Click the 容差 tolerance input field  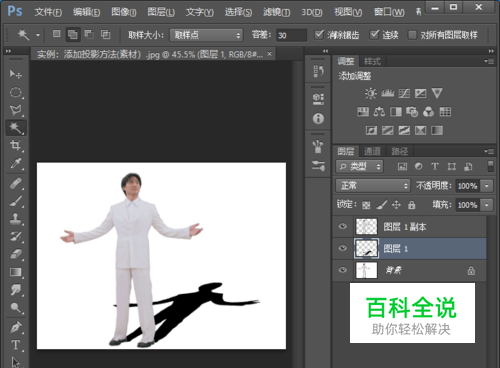pyautogui.click(x=291, y=35)
